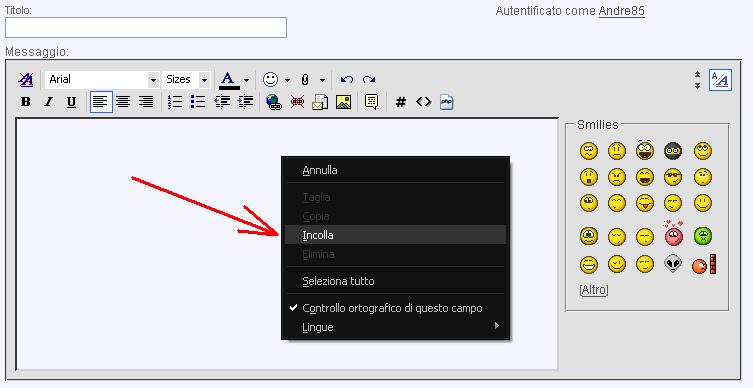The height and width of the screenshot is (388, 753).
Task: Insert the pink smiley with hearts
Action: coord(673,233)
